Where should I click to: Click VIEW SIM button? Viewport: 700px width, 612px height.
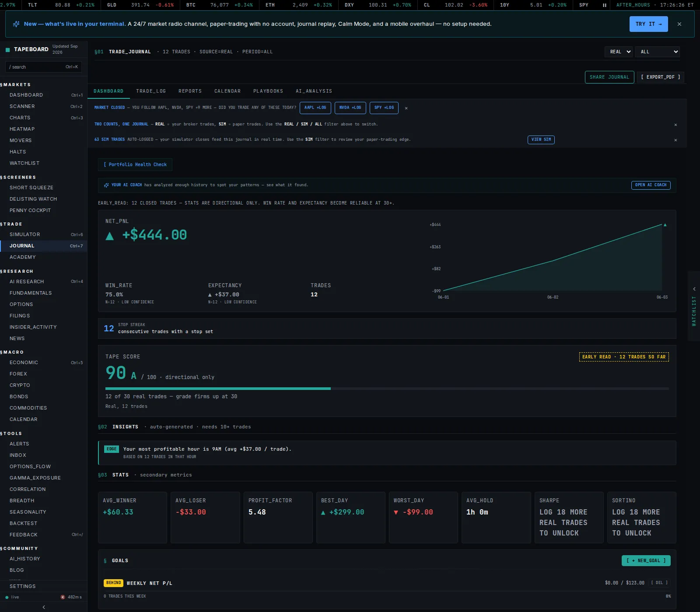tap(541, 139)
